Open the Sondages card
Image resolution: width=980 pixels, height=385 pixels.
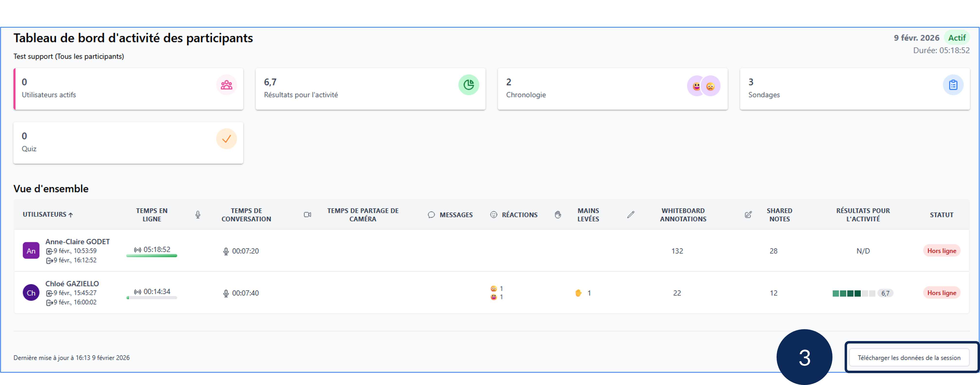coord(837,89)
